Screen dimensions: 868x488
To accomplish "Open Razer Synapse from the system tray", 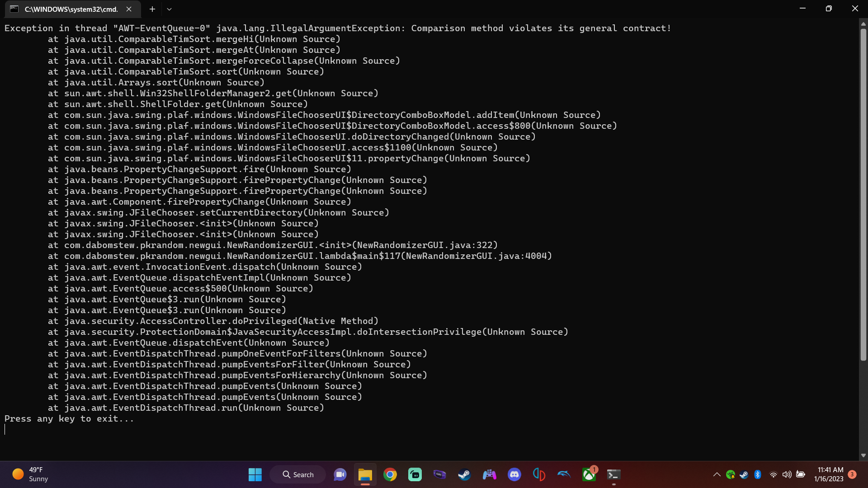I will tap(731, 474).
